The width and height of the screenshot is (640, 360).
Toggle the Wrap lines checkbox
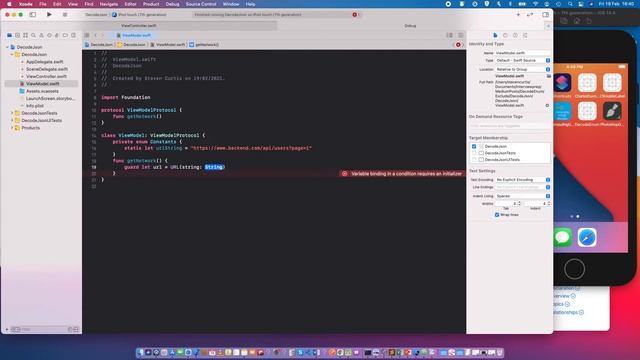(497, 215)
